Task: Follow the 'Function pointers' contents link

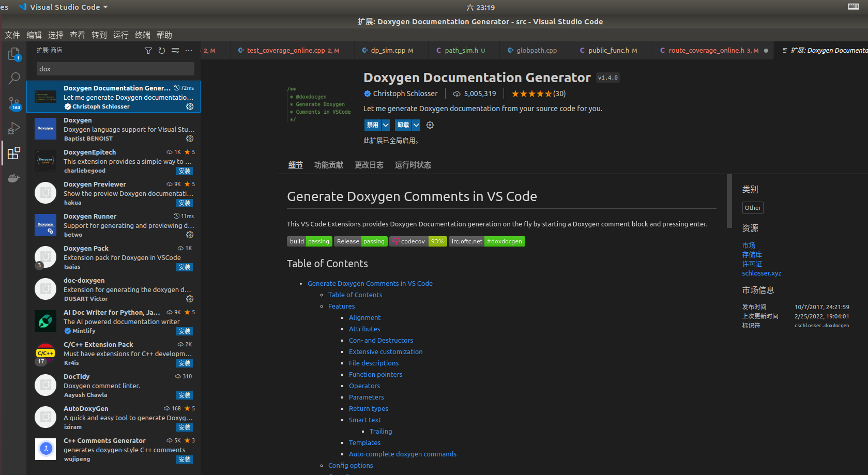Action: point(375,375)
